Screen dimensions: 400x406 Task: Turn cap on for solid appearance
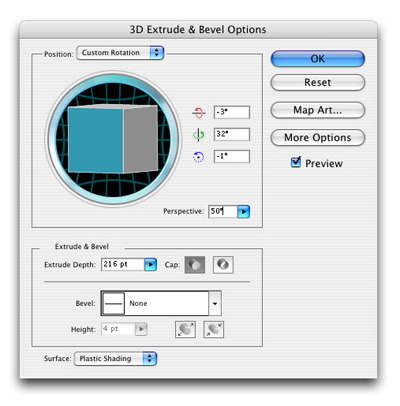(x=195, y=265)
